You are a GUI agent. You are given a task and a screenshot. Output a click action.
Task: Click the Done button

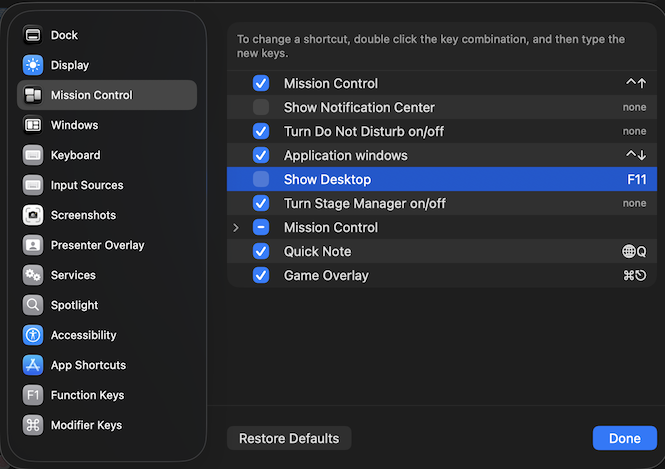(x=624, y=438)
